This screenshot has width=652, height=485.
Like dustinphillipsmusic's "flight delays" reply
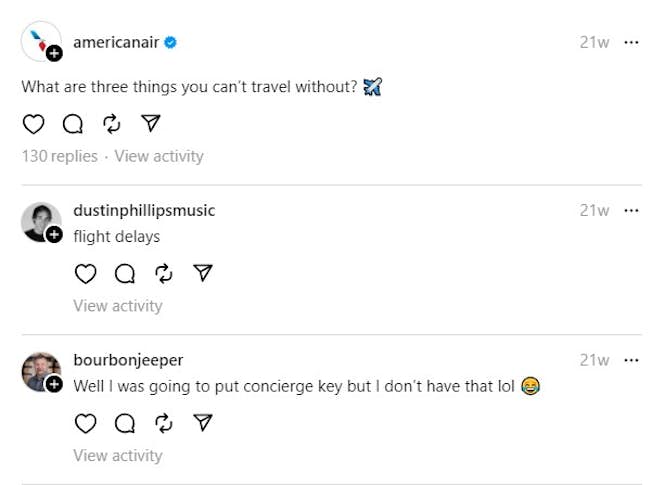point(86,273)
